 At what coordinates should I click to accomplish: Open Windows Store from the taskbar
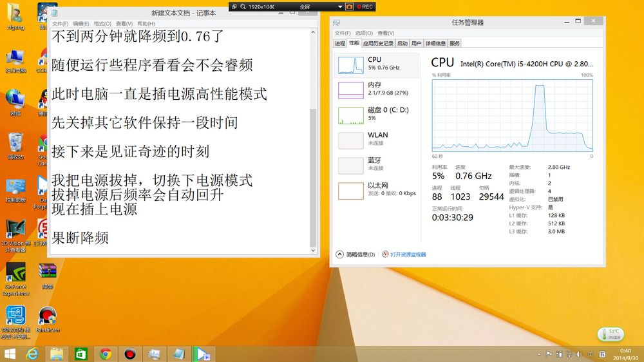pyautogui.click(x=81, y=354)
